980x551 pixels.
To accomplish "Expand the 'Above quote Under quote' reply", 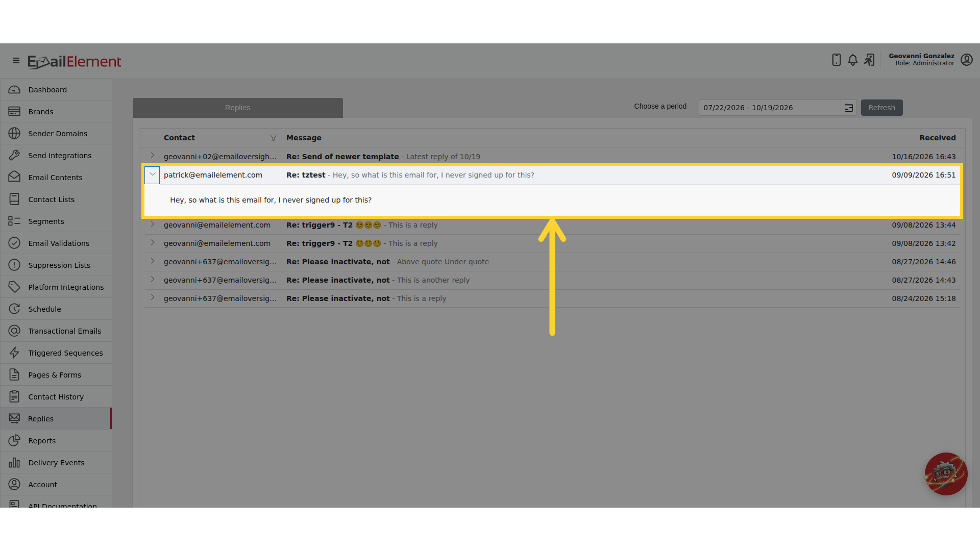I will point(152,261).
